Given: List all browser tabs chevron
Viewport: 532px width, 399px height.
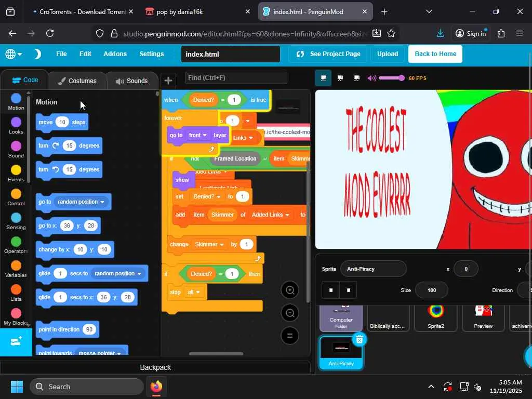Looking at the screenshot, I should (429, 11).
